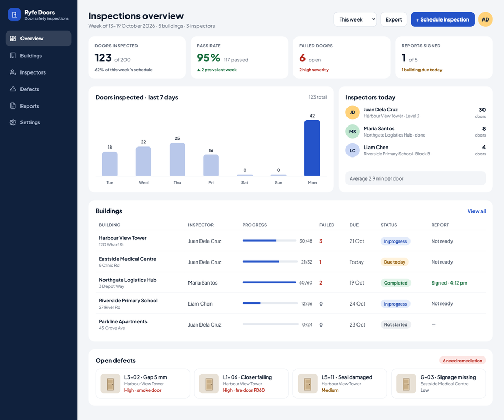Open the G-03 Signage missing door thumbnail
This screenshot has height=420, width=504.
[406, 384]
